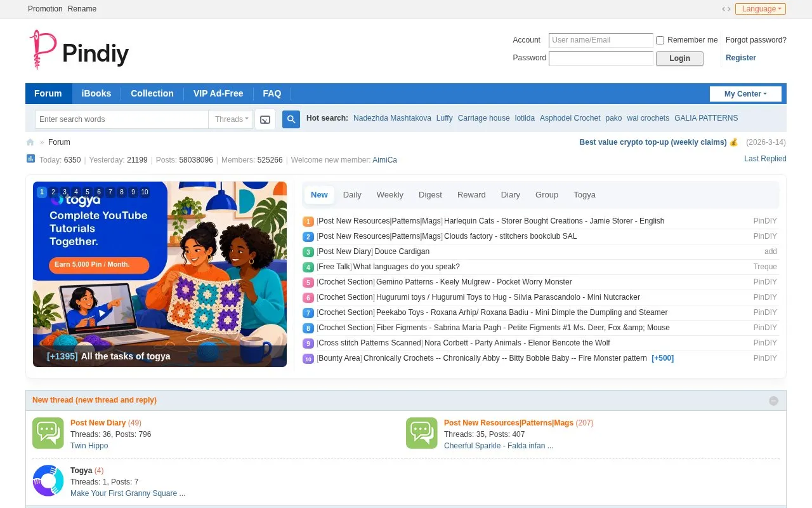Click the Promotion link
Image resolution: width=812 pixels, height=508 pixels.
click(45, 9)
